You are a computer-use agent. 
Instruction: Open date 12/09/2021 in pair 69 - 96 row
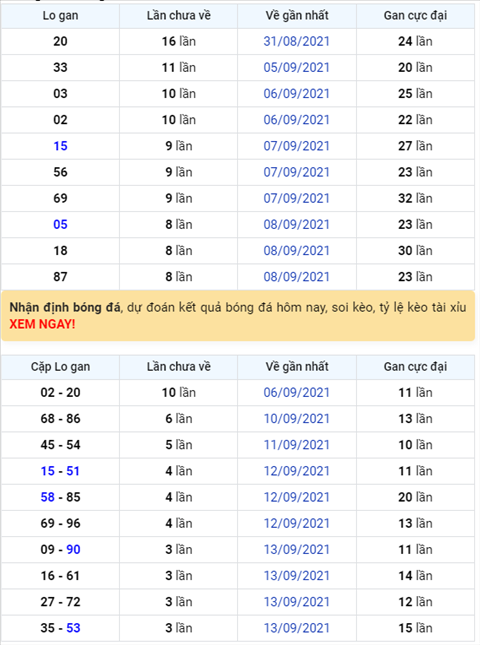click(x=297, y=523)
